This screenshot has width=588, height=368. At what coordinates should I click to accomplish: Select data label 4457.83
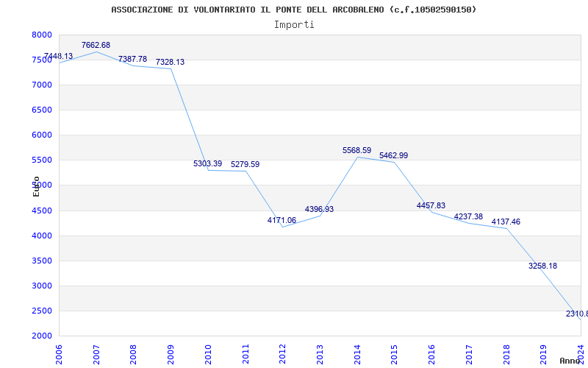click(431, 205)
